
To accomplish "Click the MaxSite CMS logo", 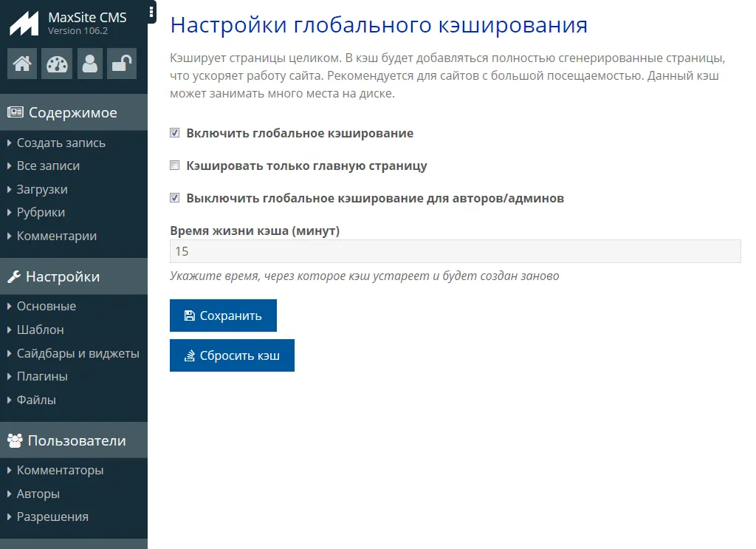I will [24, 24].
